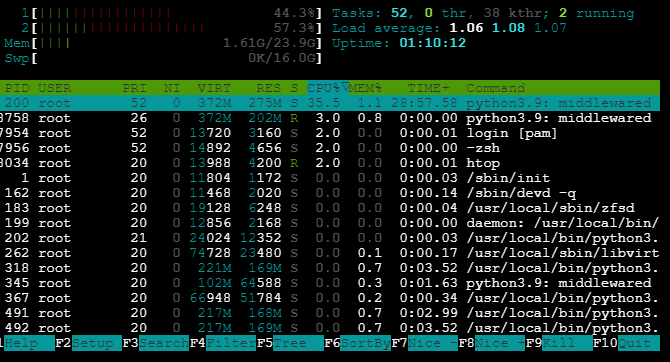This screenshot has height=362, width=670.
Task: Select the PID 492 python3 row
Action: [330, 328]
